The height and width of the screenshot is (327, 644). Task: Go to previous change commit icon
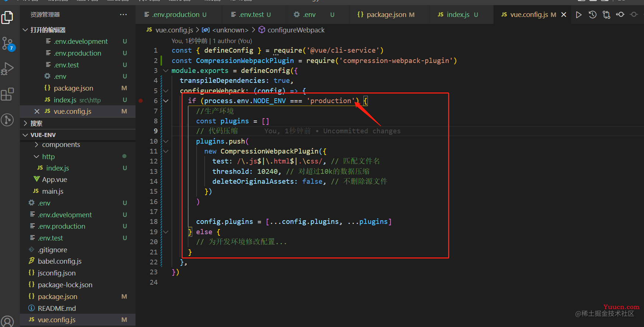click(620, 15)
